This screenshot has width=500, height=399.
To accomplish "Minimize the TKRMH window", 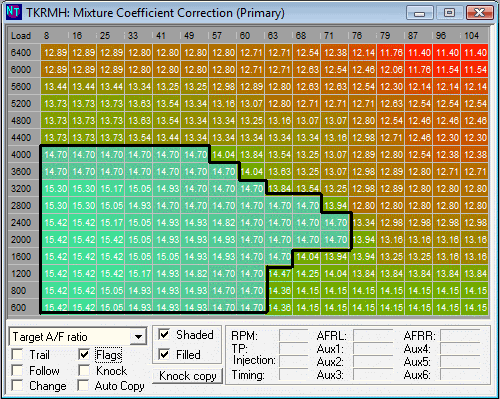I will point(420,13).
